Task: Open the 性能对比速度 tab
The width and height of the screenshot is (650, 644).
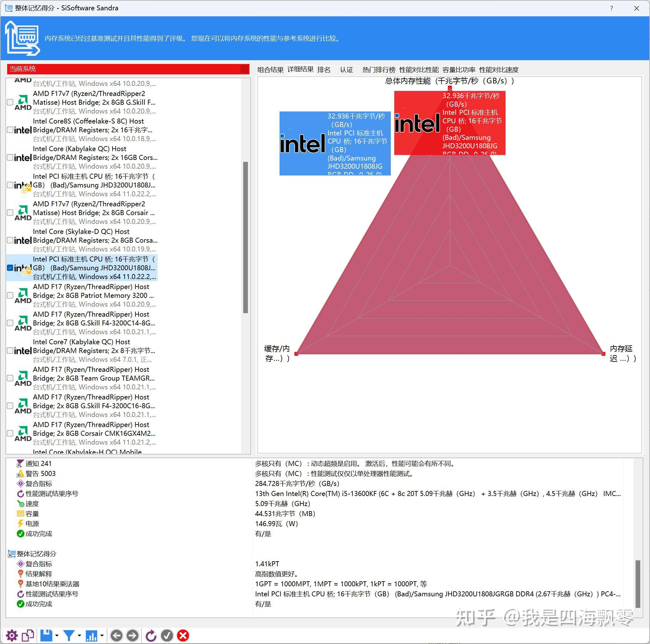Action: (499, 70)
